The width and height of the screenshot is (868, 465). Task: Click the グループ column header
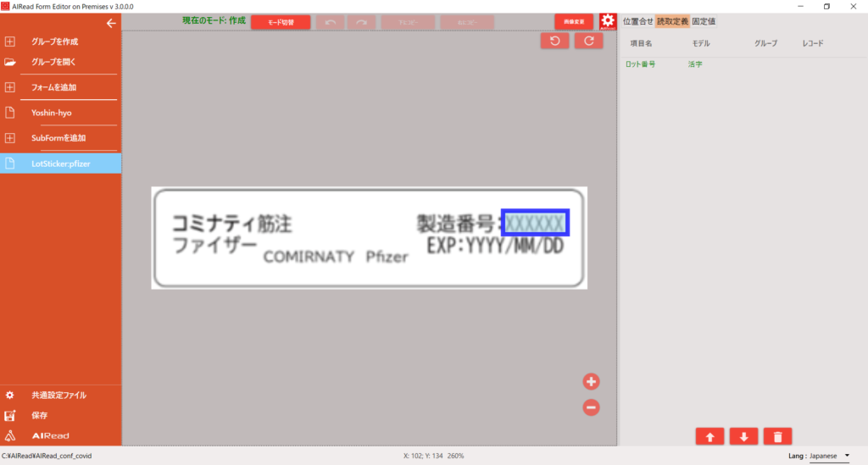pyautogui.click(x=765, y=43)
